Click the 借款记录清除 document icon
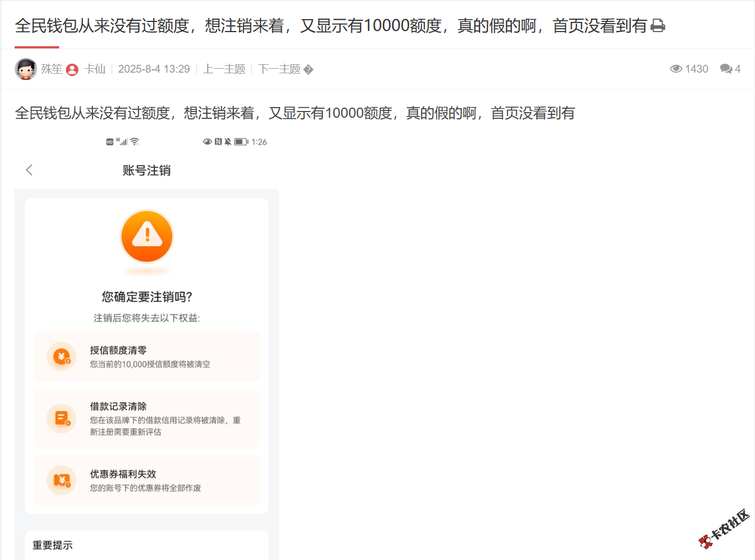The height and width of the screenshot is (560, 755). tap(61, 419)
